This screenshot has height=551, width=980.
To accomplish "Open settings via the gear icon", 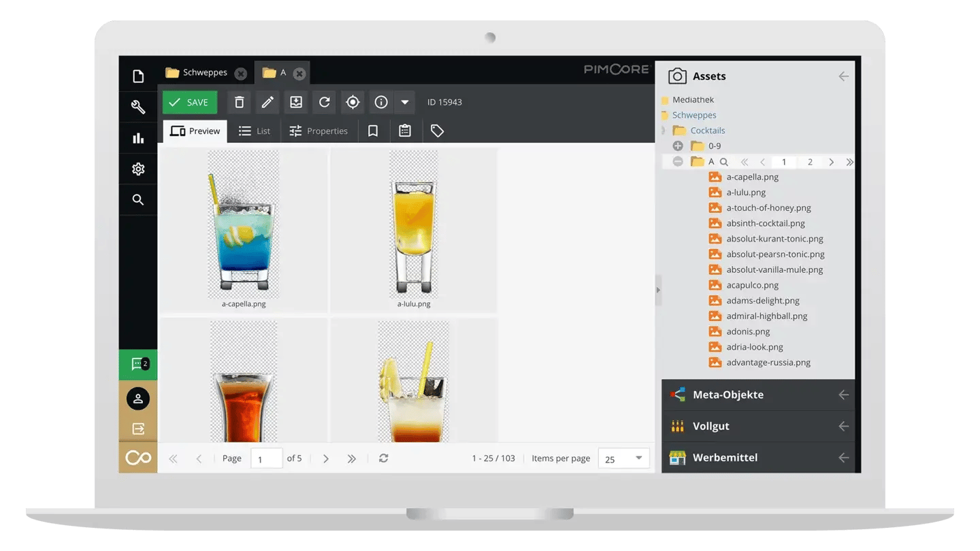I will click(138, 169).
